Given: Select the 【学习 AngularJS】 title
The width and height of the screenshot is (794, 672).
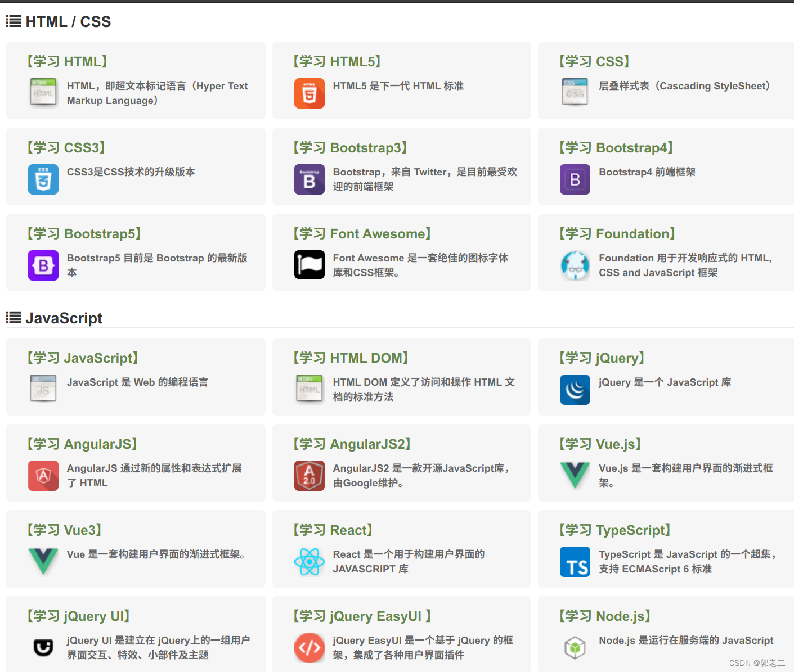Looking at the screenshot, I should 82,444.
